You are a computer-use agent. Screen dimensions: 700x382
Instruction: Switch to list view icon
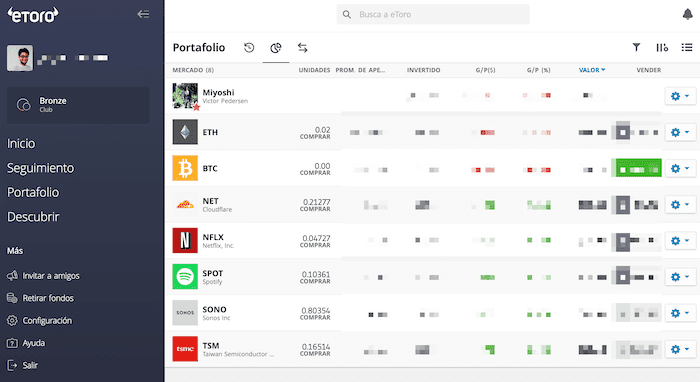pyautogui.click(x=687, y=47)
